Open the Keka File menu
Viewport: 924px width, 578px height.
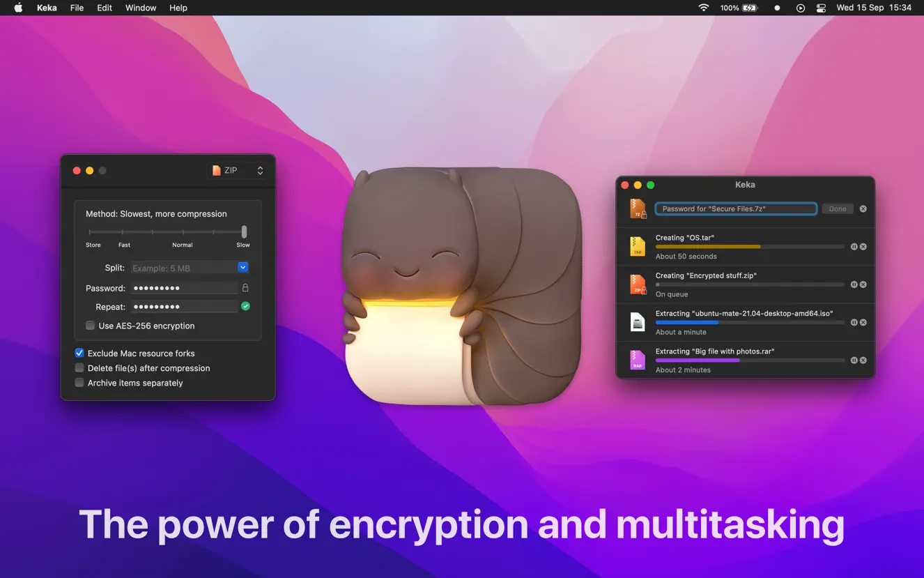(x=77, y=8)
